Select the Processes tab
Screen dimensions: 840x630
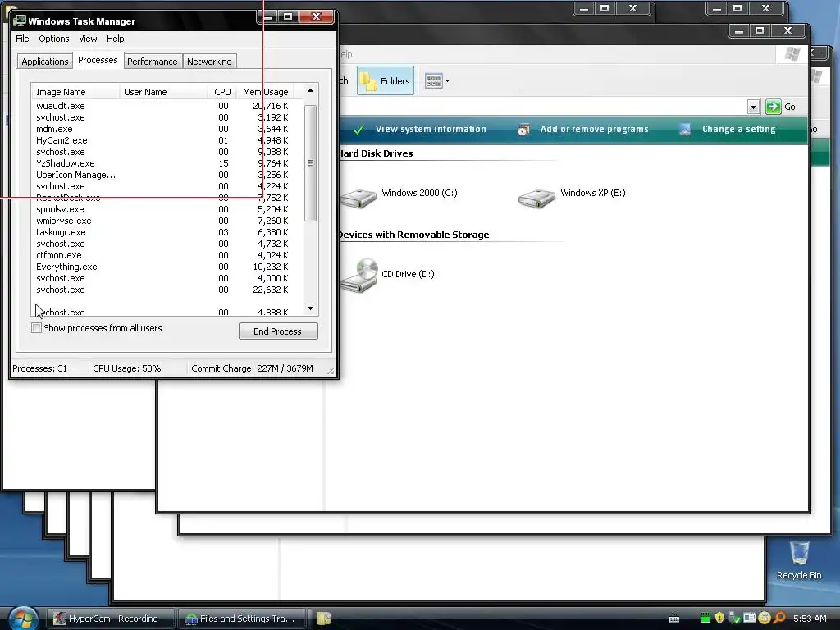pyautogui.click(x=98, y=60)
